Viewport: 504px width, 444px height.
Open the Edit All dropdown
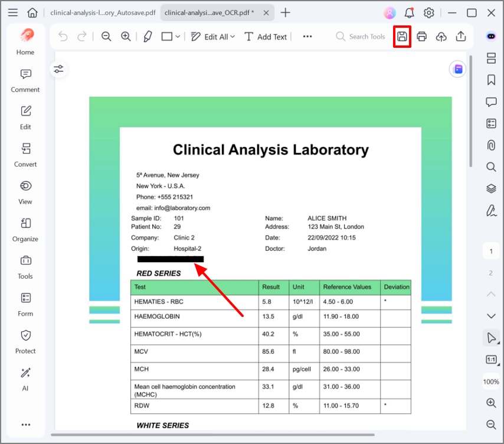point(213,37)
